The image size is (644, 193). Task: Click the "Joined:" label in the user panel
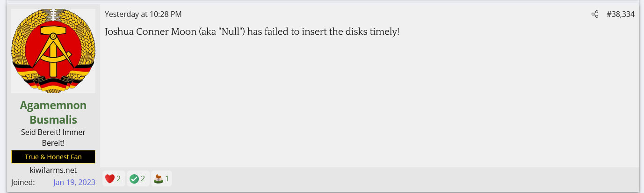[23, 182]
